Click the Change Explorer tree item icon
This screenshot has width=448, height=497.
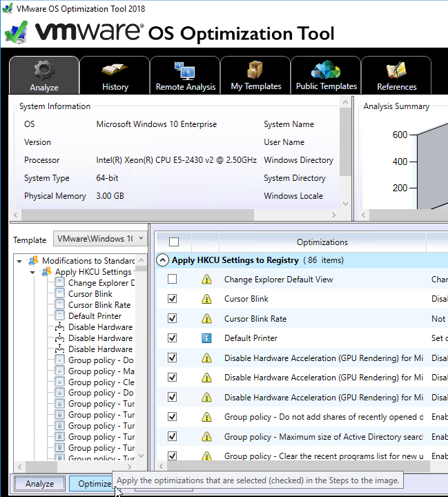59,282
